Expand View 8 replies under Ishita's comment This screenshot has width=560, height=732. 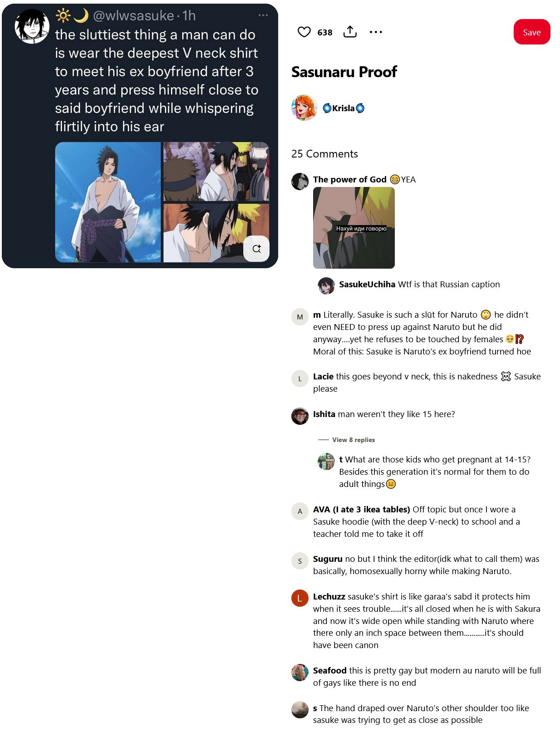[x=354, y=440]
